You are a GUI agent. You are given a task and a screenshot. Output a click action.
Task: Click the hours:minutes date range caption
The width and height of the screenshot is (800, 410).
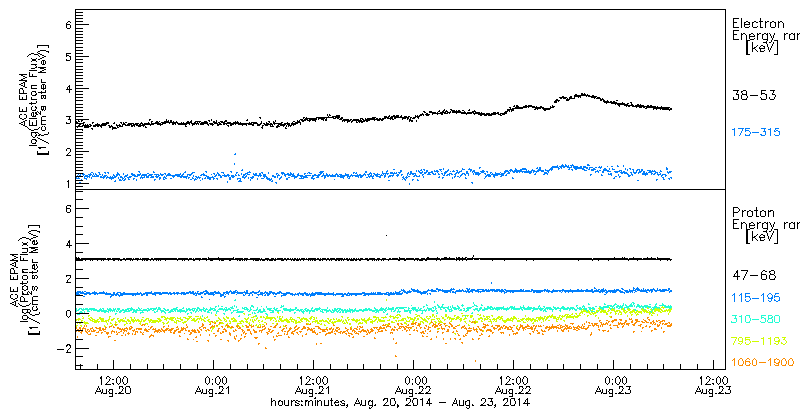[x=400, y=402]
